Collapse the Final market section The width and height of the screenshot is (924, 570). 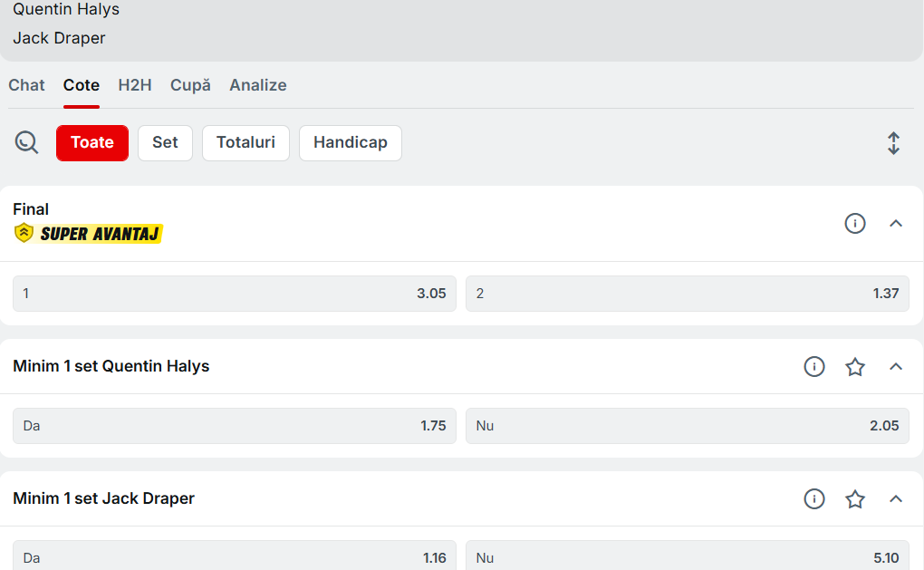point(896,223)
